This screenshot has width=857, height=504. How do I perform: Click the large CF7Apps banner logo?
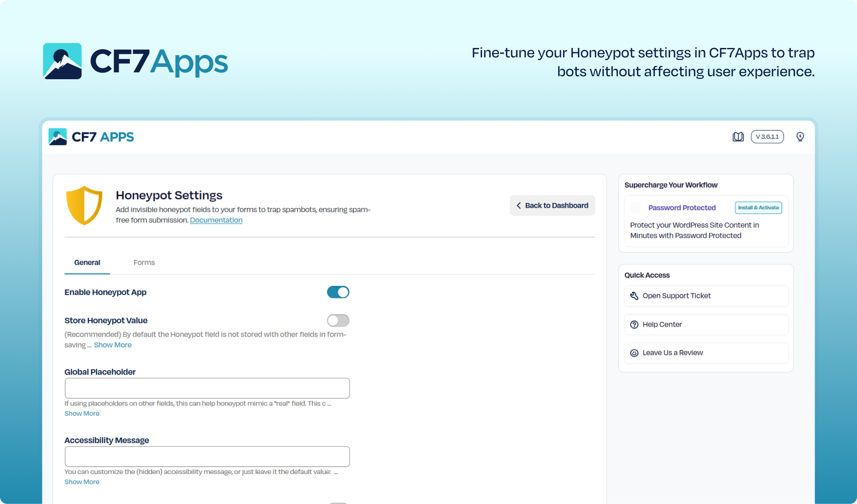click(135, 61)
